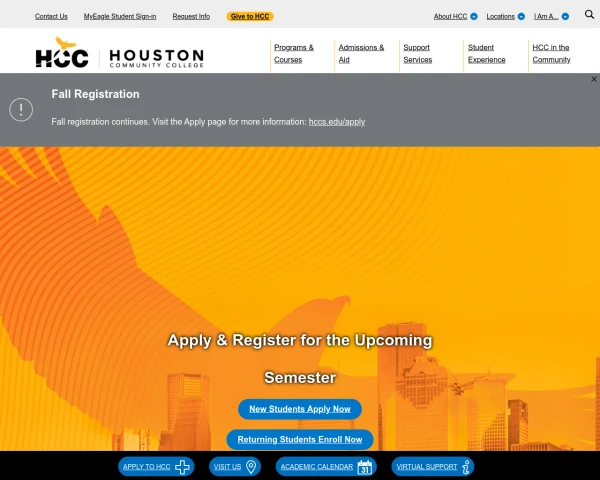Follow the hccs.edu/apply link
This screenshot has width=600, height=480.
pos(337,122)
